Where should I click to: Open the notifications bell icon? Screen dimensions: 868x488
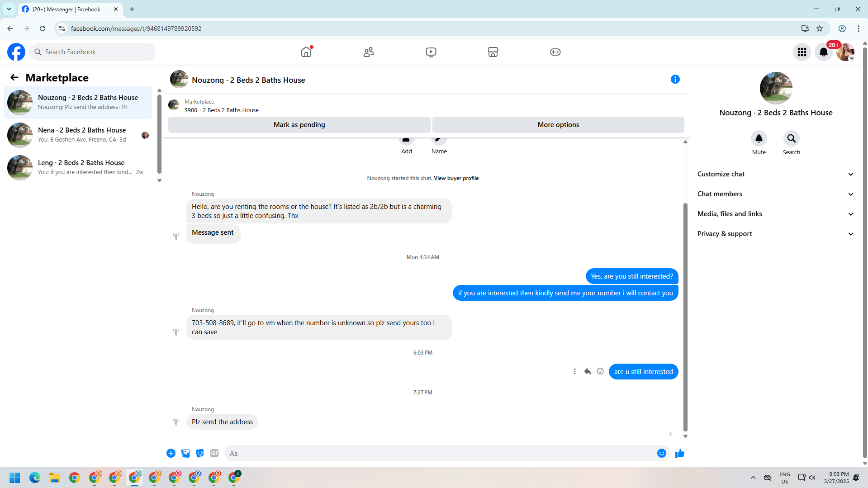coord(824,52)
